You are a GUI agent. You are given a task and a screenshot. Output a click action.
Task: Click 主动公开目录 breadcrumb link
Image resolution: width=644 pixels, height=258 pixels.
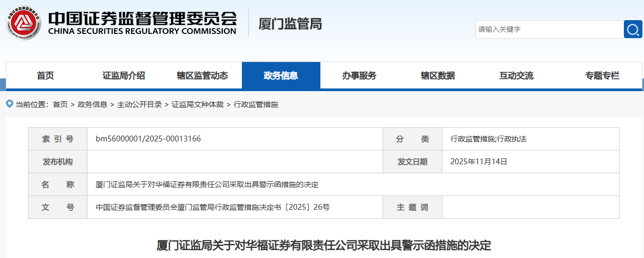140,104
